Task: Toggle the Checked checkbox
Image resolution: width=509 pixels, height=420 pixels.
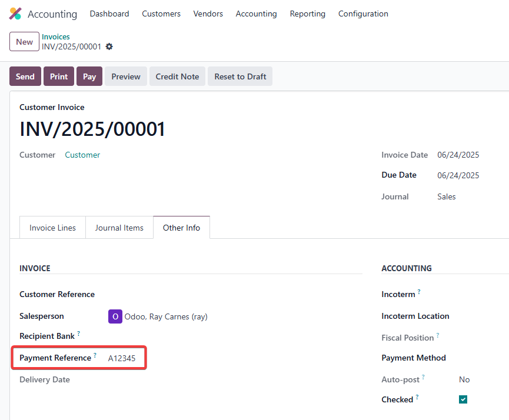Action: (463, 399)
